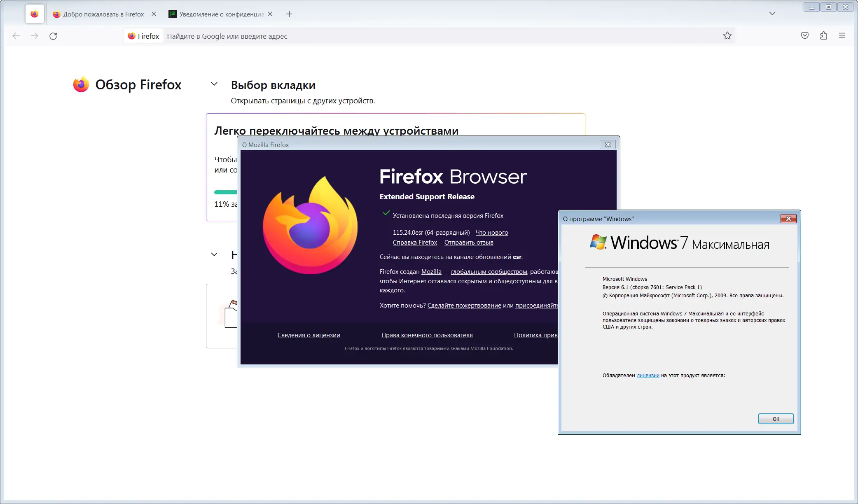858x504 pixels.
Task: Open the Firefox View pinned tab icon
Action: pos(35,14)
